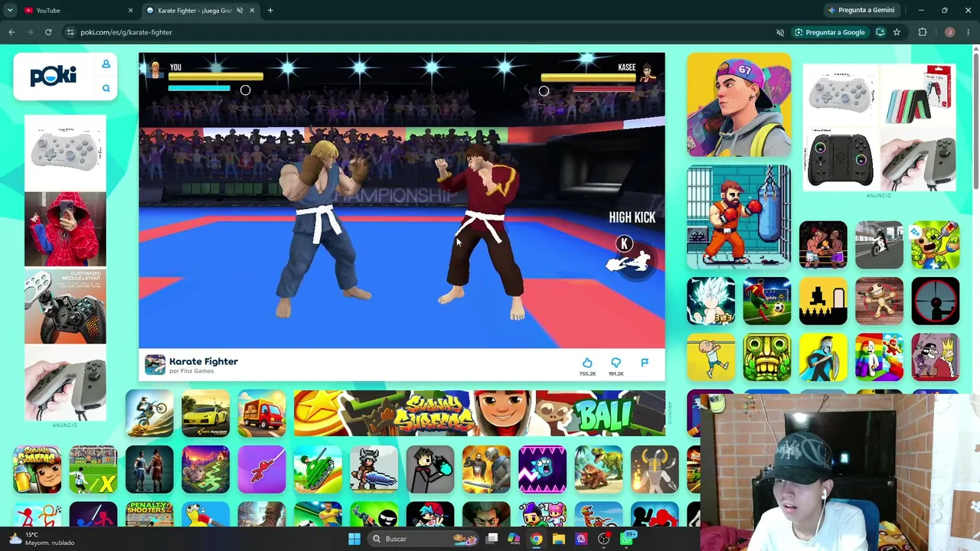
Task: Click the white game controller ad on left
Action: (x=65, y=152)
